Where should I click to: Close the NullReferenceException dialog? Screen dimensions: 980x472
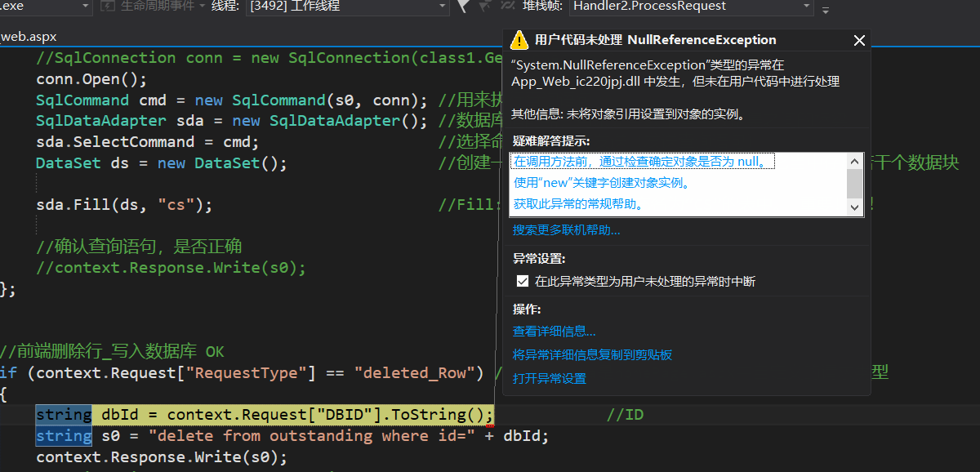859,40
